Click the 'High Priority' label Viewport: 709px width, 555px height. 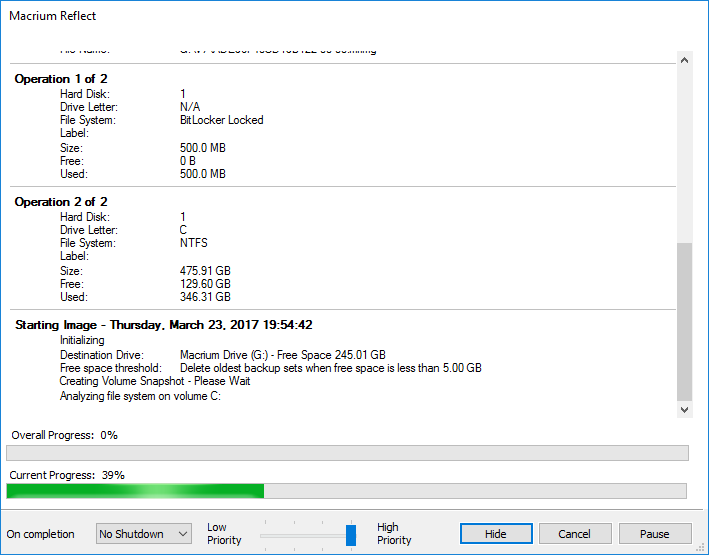394,534
